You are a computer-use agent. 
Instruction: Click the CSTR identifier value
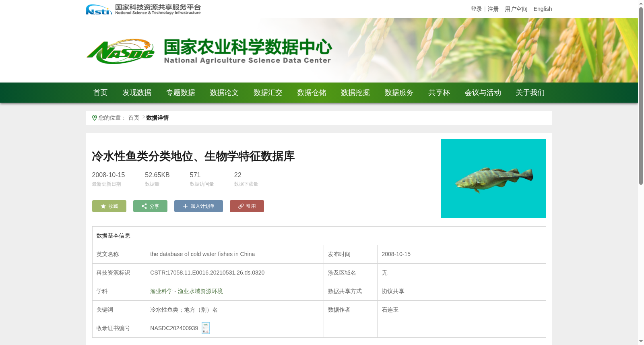[x=207, y=273]
